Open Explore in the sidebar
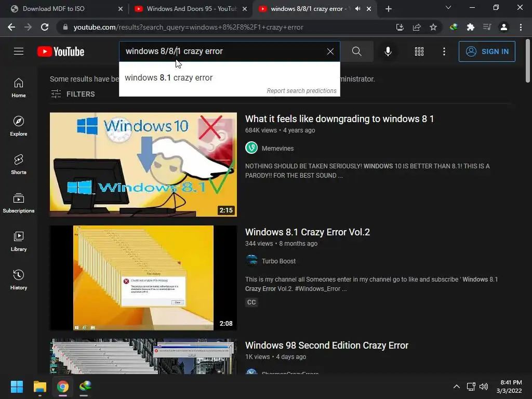This screenshot has width=532, height=399. tap(19, 126)
